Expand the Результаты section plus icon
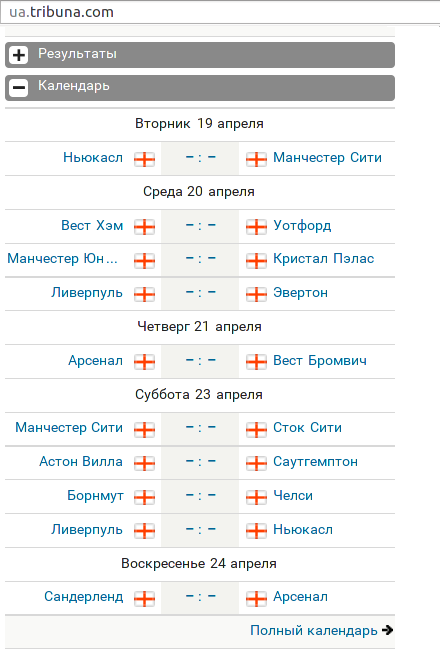 (x=19, y=55)
